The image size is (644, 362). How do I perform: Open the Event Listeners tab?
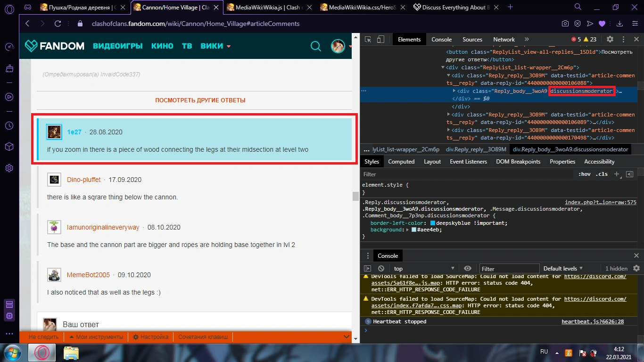[x=469, y=162]
